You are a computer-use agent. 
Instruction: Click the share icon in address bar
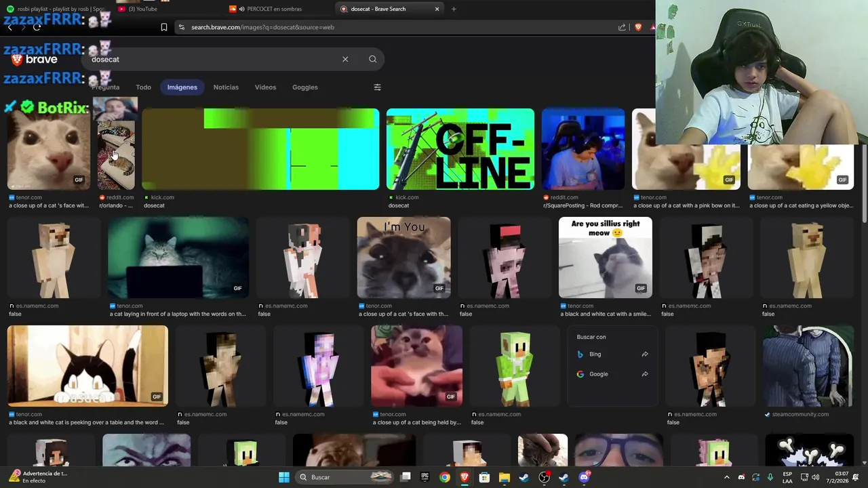[x=622, y=27]
